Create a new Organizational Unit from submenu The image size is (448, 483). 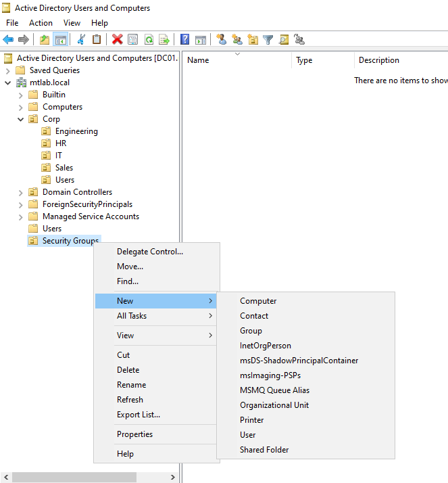tap(306, 405)
